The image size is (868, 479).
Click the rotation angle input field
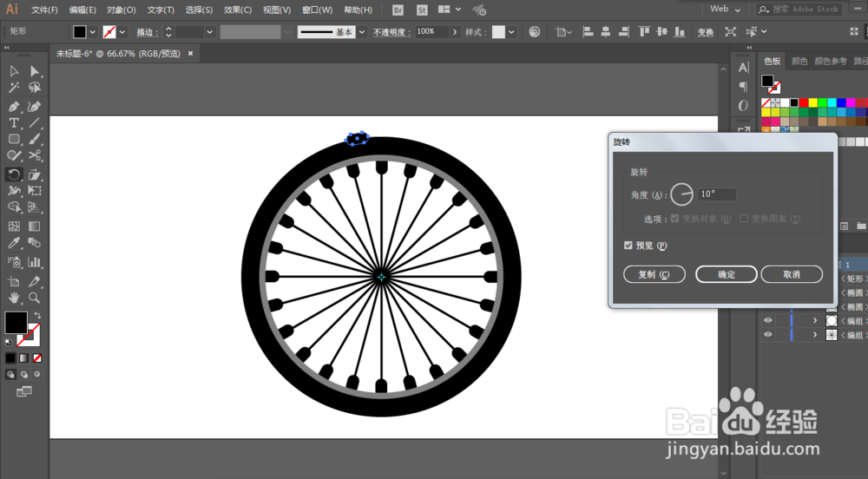point(717,194)
